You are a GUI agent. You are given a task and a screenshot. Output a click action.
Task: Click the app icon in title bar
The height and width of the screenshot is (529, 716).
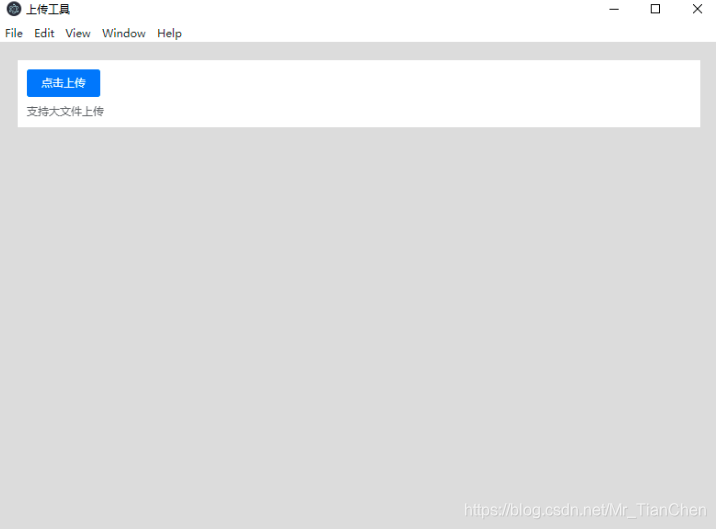click(14, 9)
